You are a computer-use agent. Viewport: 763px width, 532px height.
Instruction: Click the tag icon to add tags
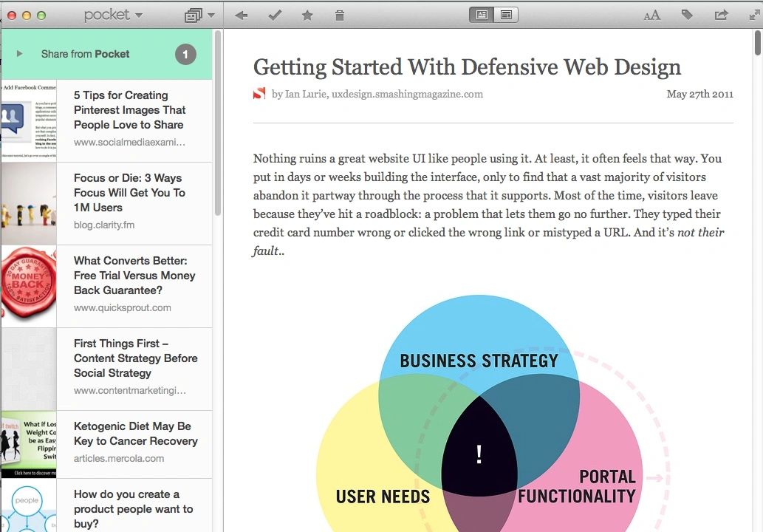pos(687,15)
